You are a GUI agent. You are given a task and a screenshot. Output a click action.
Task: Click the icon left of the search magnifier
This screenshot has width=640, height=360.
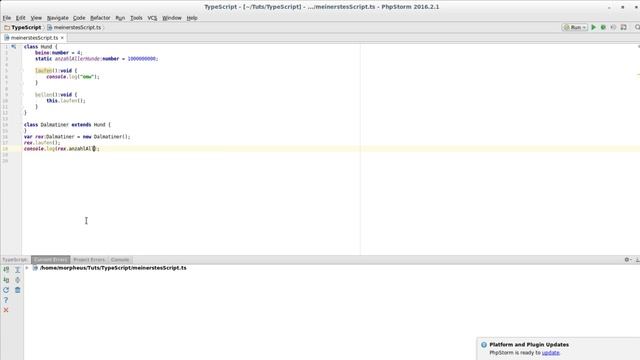point(623,27)
